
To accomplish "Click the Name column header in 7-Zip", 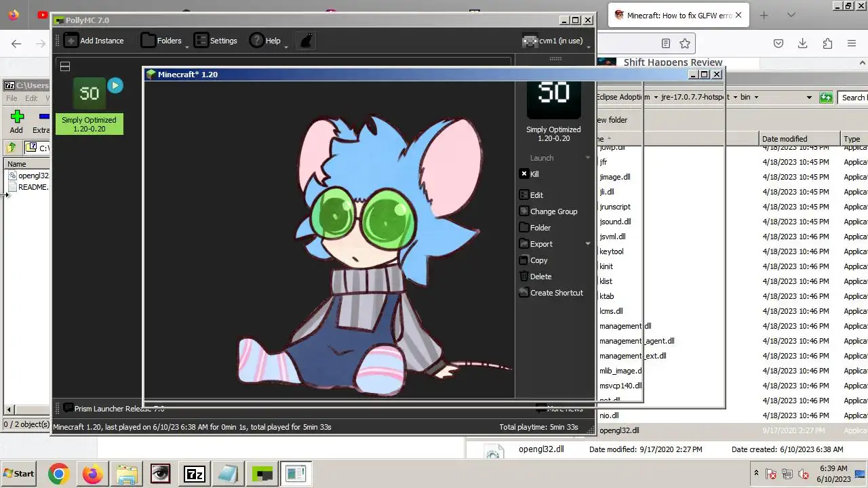I will tap(27, 164).
